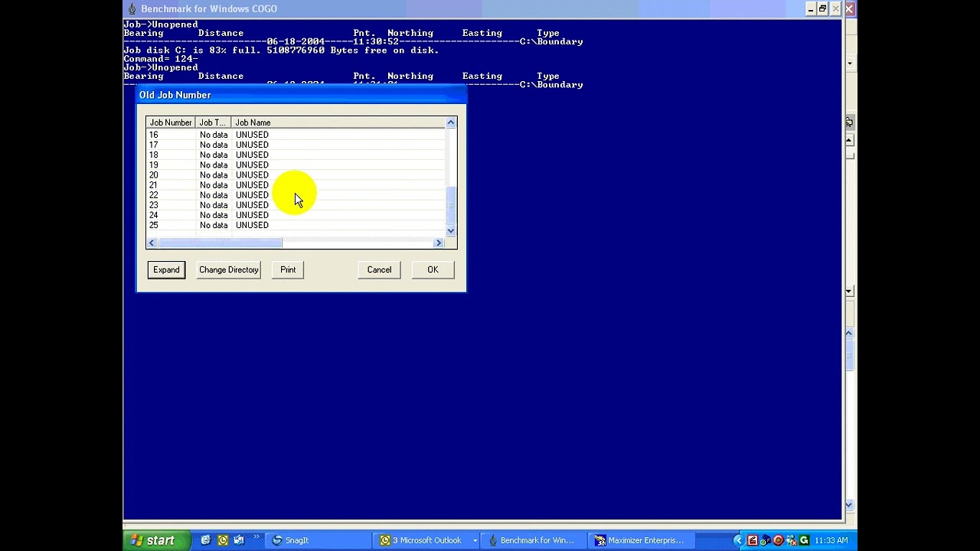Click COGO window title bar icon

click(132, 9)
